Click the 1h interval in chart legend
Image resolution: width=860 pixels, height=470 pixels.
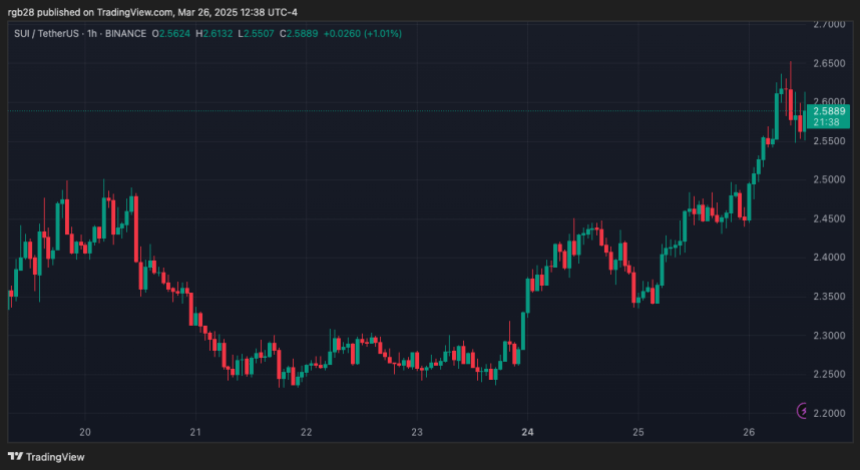(95, 33)
